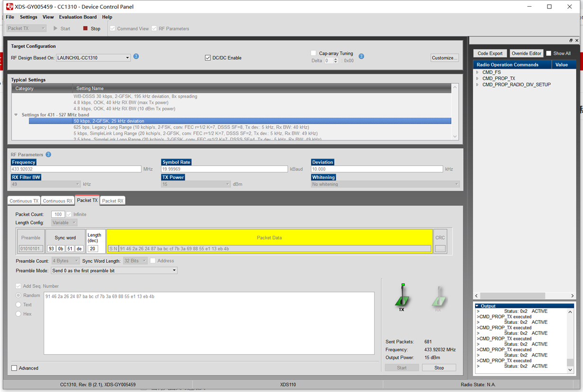The width and height of the screenshot is (583, 392).
Task: Select the Text data radio button
Action: pos(18,304)
